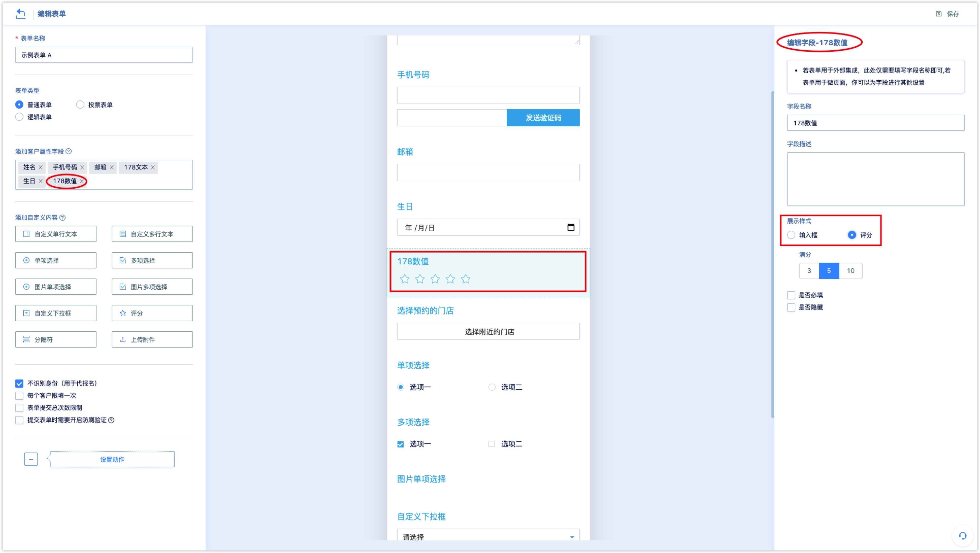Select 选项二 radio under 单项选择
980x553 pixels.
(492, 387)
